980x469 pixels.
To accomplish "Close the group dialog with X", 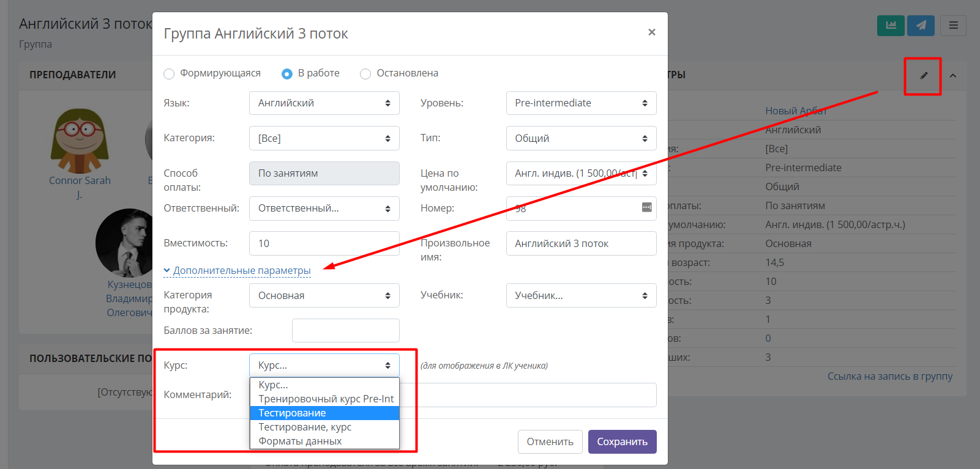I will pyautogui.click(x=652, y=32).
